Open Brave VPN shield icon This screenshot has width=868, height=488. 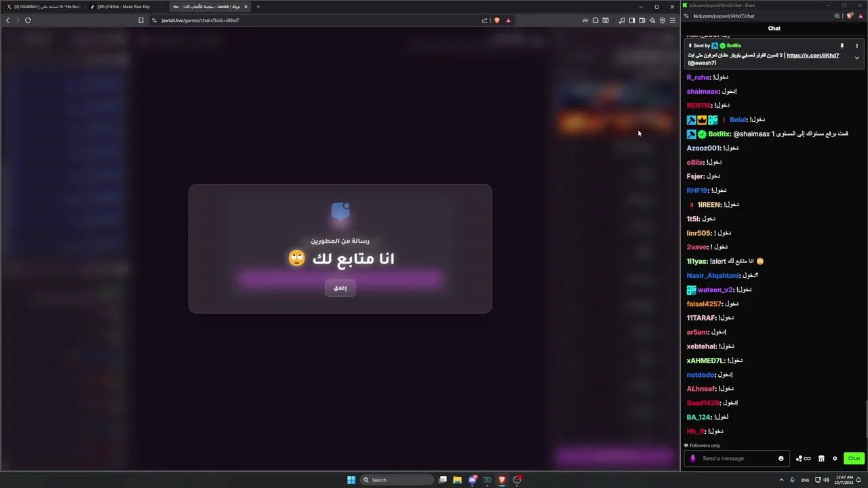663,20
